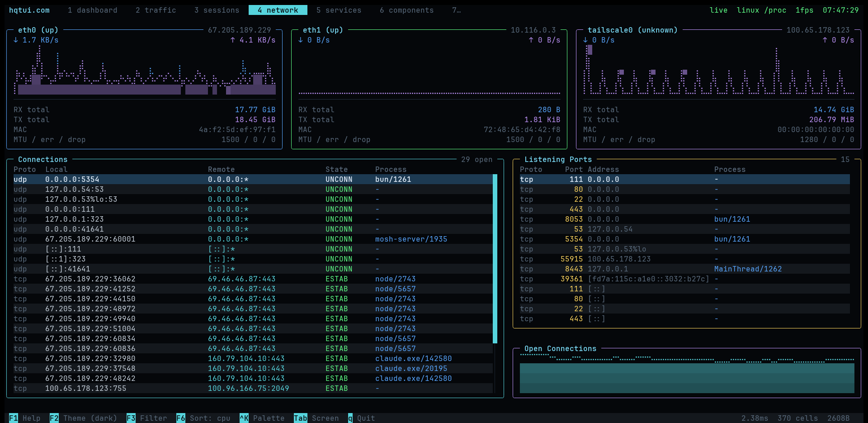868x423 pixels.
Task: Click the hqtui.com title
Action: pyautogui.click(x=29, y=10)
